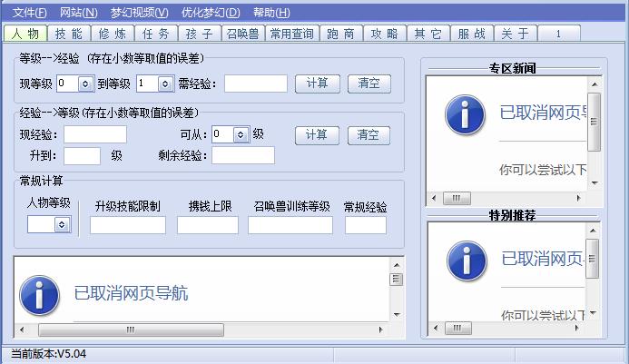Click scroll-right arrow in 专区新闻 pane
The height and width of the screenshot is (364, 629).
coord(578,198)
